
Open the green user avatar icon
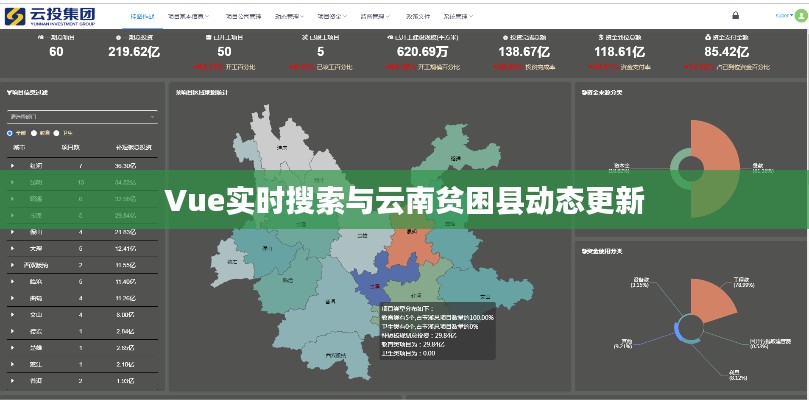coord(801,15)
